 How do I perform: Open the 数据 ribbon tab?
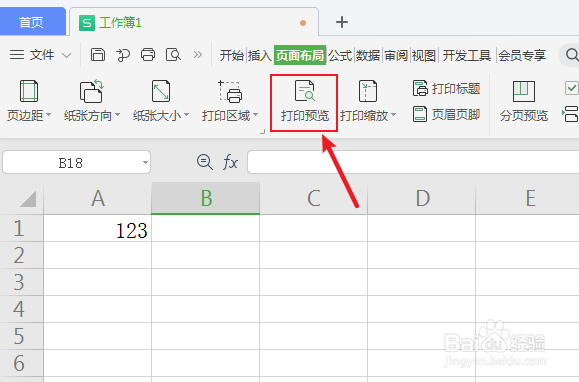pos(368,56)
